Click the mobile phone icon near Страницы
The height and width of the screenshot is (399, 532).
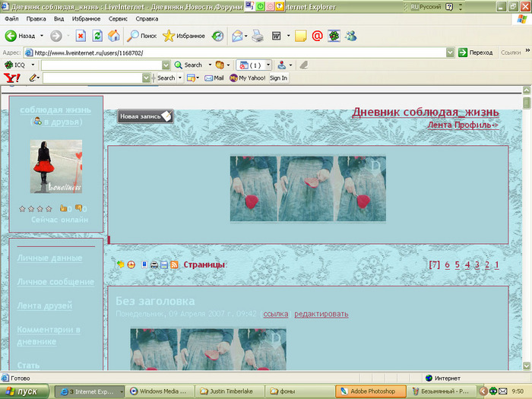[x=144, y=265]
